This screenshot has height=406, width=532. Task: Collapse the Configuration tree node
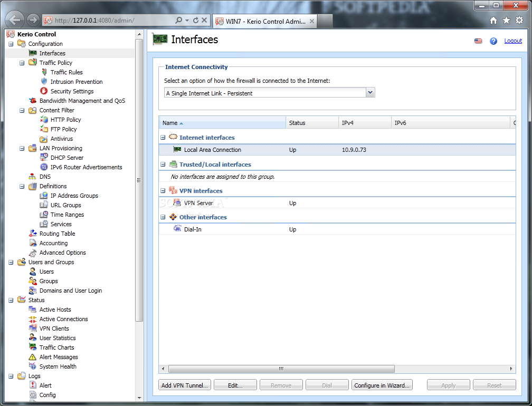tap(11, 44)
